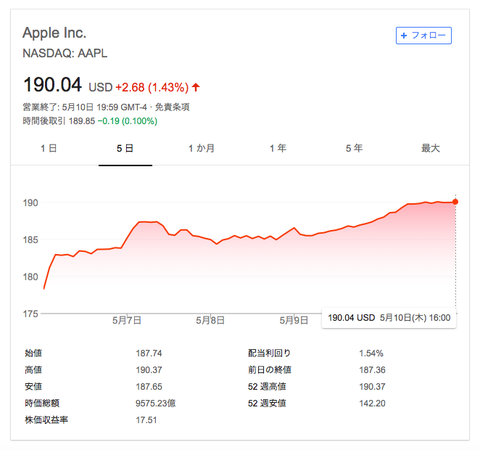Show the 最大 price range
This screenshot has height=450, width=480.
[431, 148]
